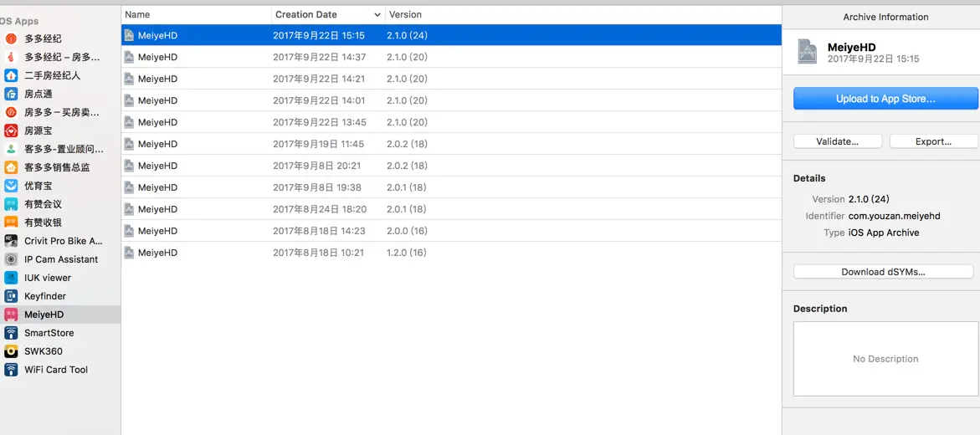
Task: Select the 有赞收银 entry in the app list
Action: coord(60,223)
